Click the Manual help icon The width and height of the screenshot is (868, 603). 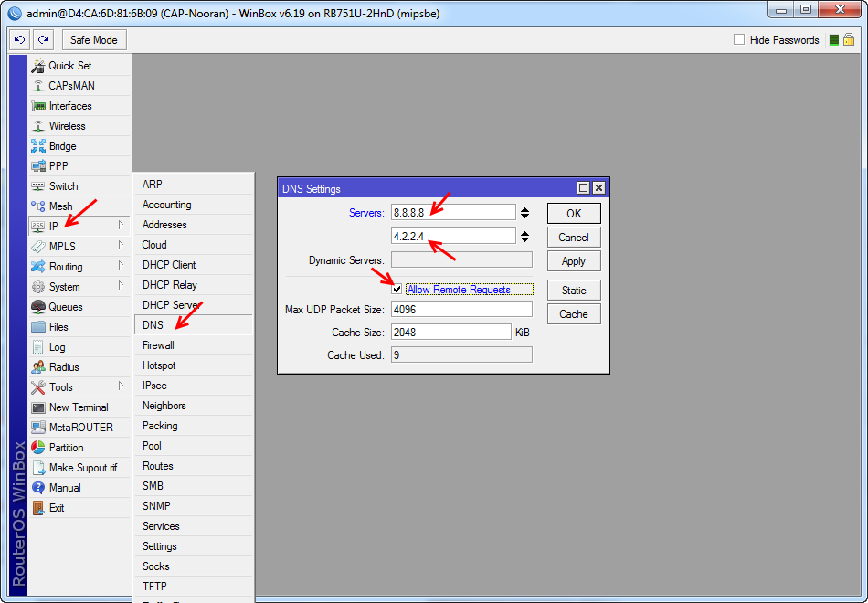pos(38,488)
